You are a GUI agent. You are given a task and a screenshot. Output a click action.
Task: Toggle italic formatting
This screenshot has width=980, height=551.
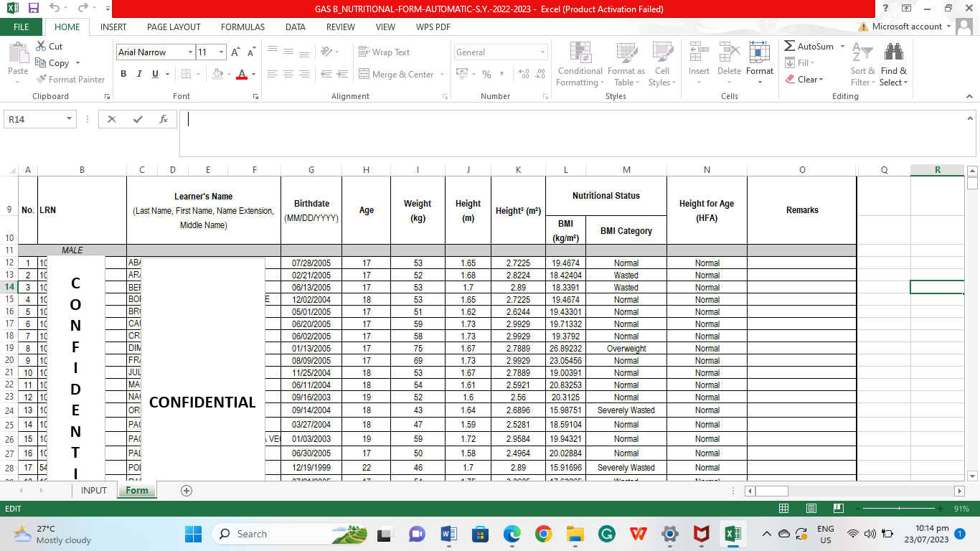pos(139,74)
